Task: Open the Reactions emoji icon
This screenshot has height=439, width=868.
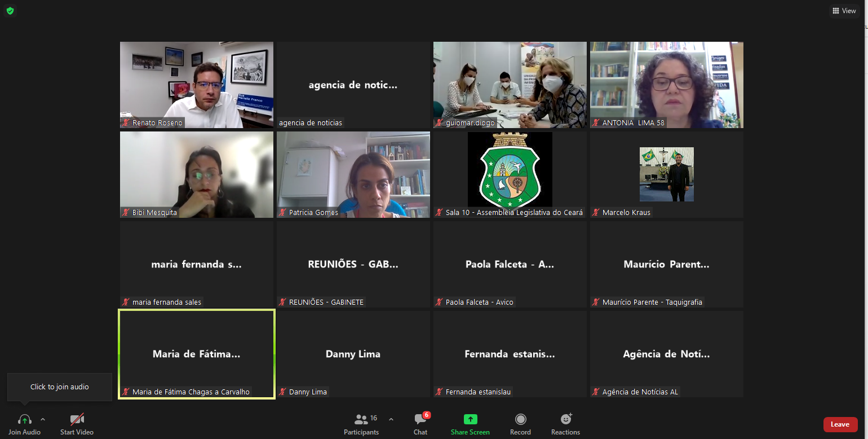Action: pos(565,419)
